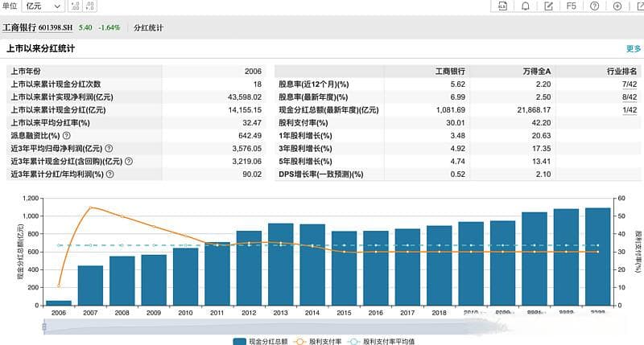
Task: Open the 亿元 unit dropdown
Action: [43, 6]
